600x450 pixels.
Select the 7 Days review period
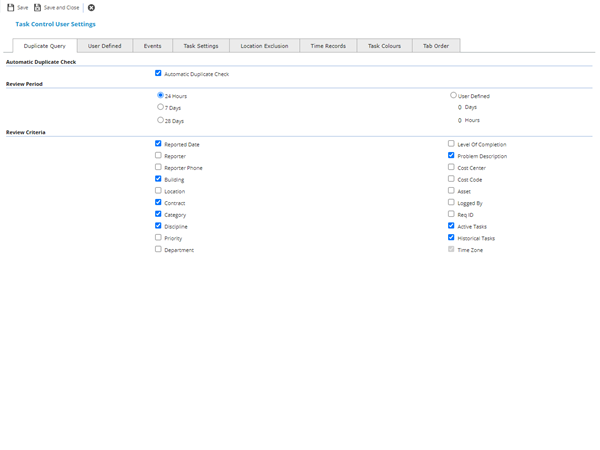[x=160, y=107]
